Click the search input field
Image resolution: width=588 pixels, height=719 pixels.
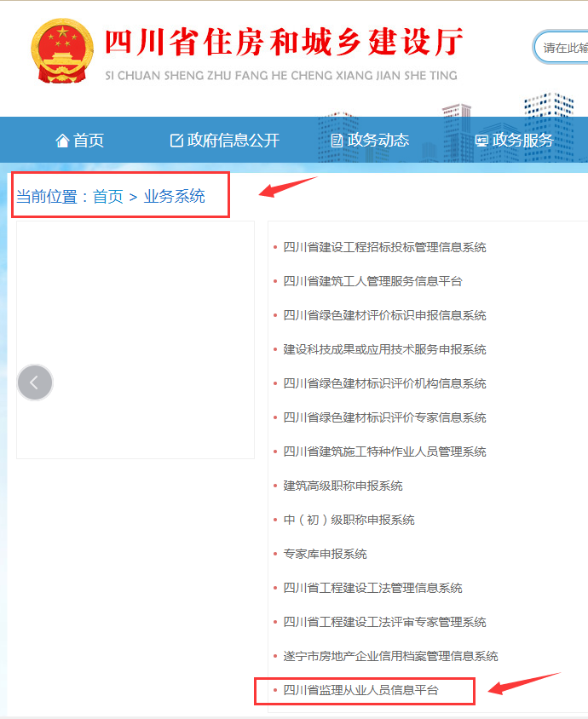point(561,47)
